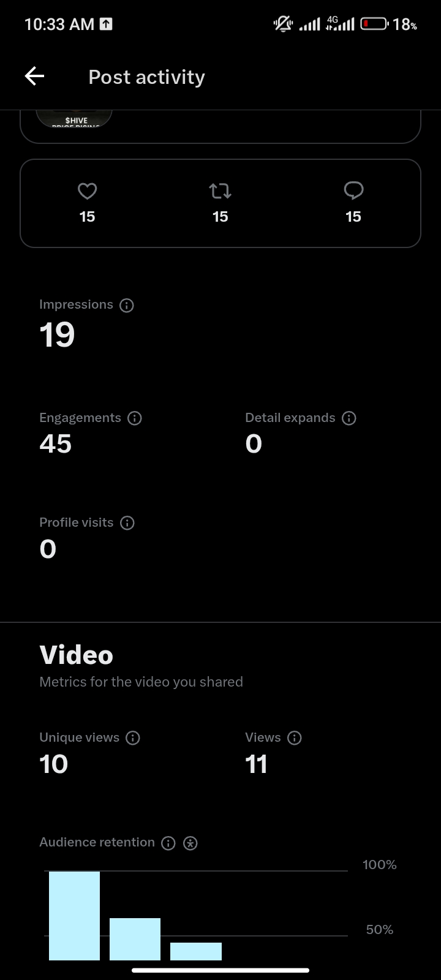Select the second audience retention bar
441x980 pixels.
[x=135, y=939]
